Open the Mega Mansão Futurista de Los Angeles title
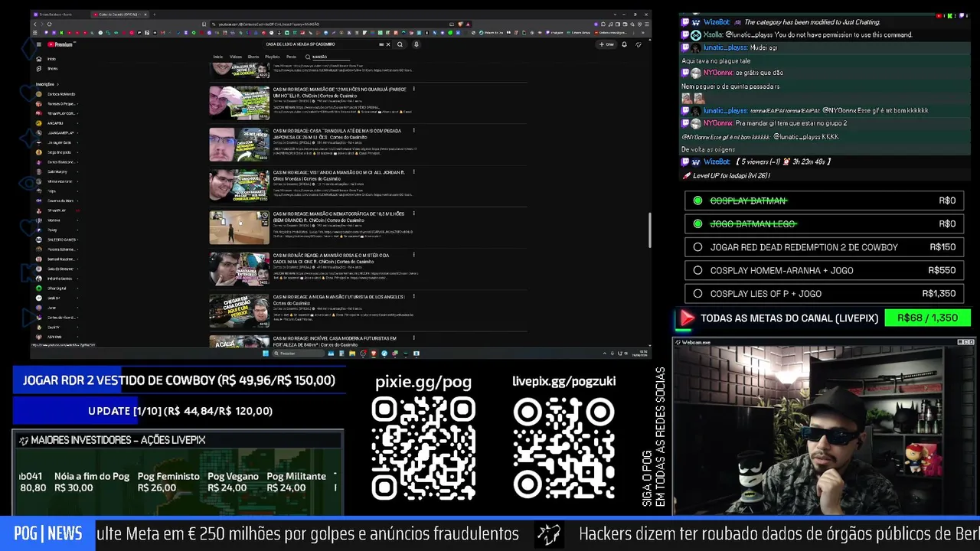This screenshot has width=980, height=551. point(338,299)
